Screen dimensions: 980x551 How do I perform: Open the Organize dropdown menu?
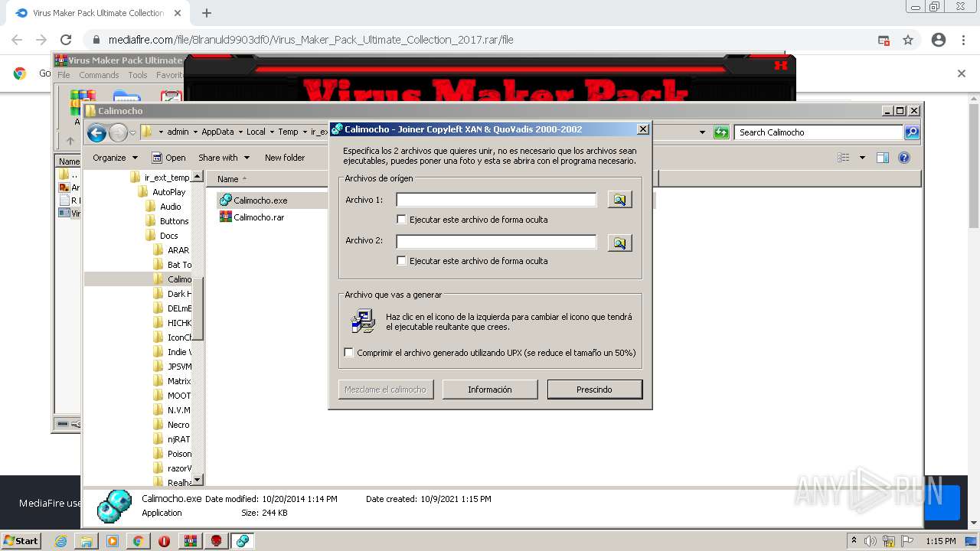coord(115,158)
